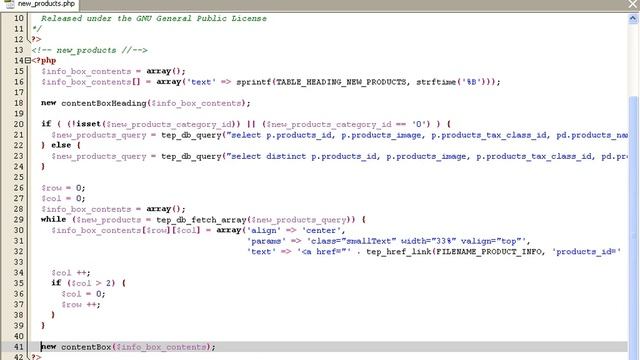This screenshot has height=360, width=640.
Task: Click 'tep_href_link' on line 32
Action: click(399, 252)
